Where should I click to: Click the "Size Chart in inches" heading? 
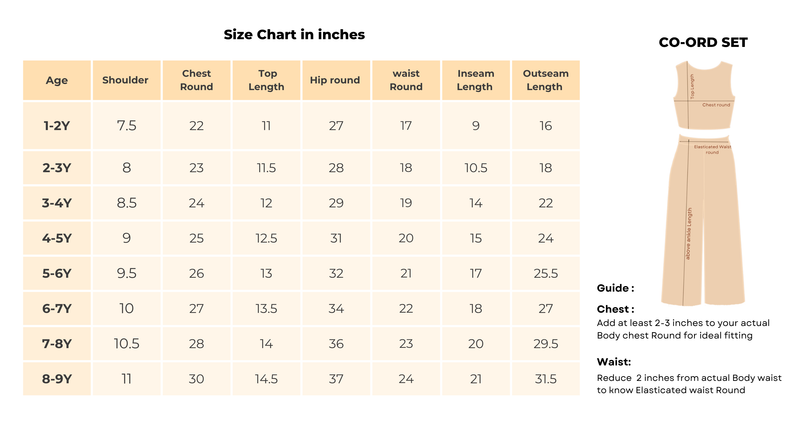294,34
